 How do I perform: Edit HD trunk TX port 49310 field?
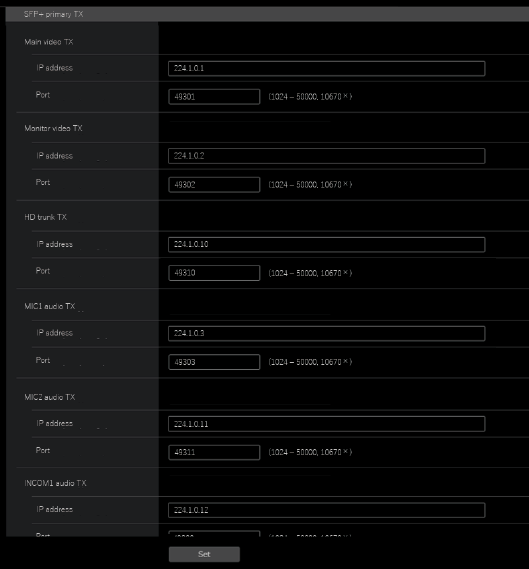[214, 273]
